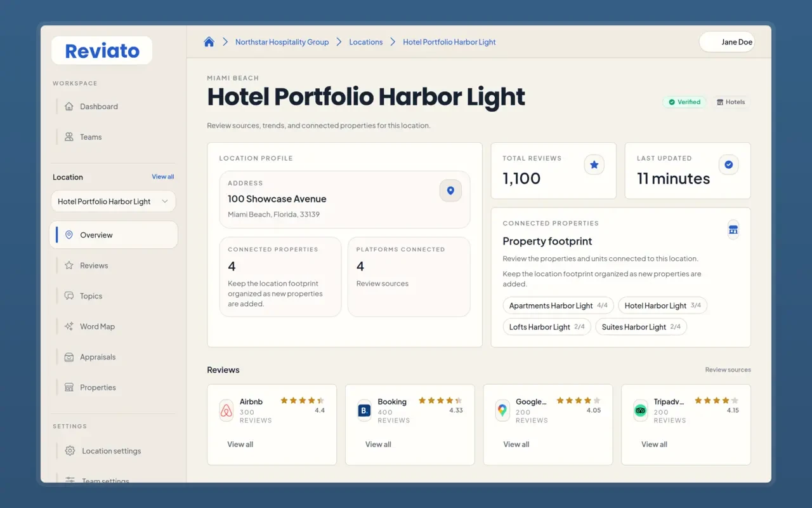Viewport: 812px width, 508px height.
Task: Click the Tripadvisor owl logo icon
Action: [x=640, y=411]
